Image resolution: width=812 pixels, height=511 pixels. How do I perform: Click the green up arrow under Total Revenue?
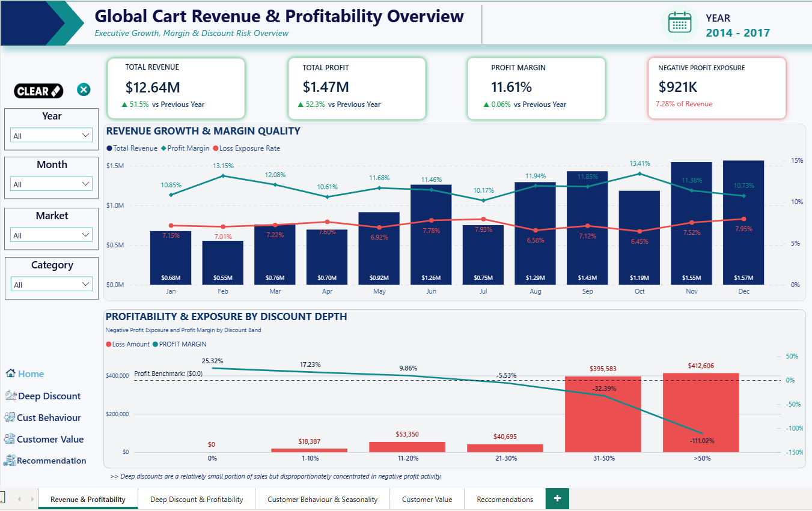[x=124, y=104]
